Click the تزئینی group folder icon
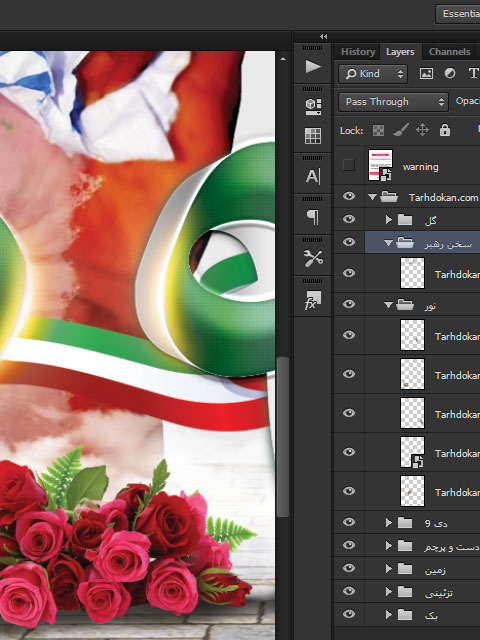The height and width of the screenshot is (640, 480). (405, 591)
